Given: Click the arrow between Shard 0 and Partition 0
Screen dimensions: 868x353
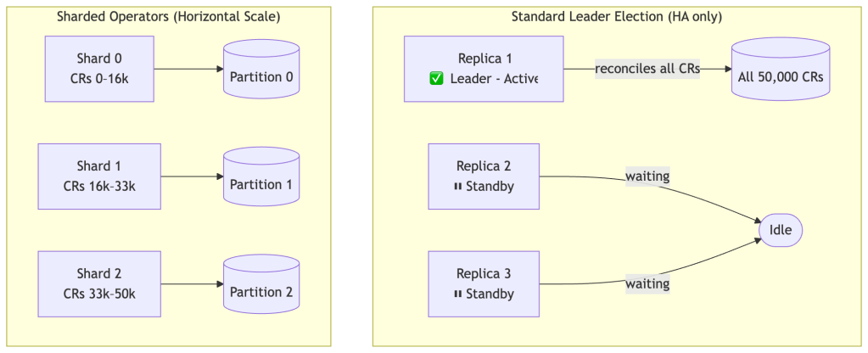Looking at the screenshot, I should 188,69.
